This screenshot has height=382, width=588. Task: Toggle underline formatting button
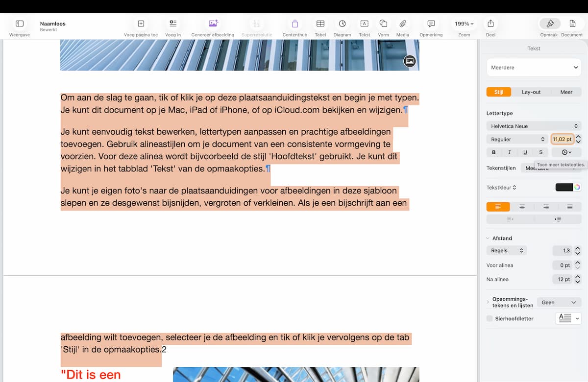tap(525, 152)
